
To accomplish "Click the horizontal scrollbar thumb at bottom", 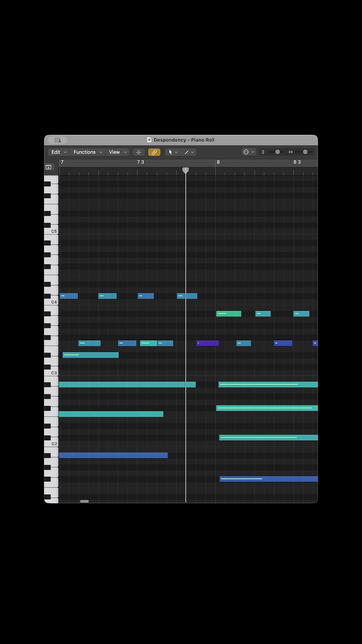I will coord(84,501).
